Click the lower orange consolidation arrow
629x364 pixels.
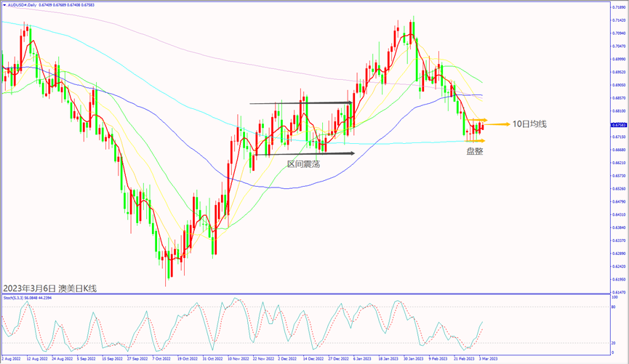476,140
